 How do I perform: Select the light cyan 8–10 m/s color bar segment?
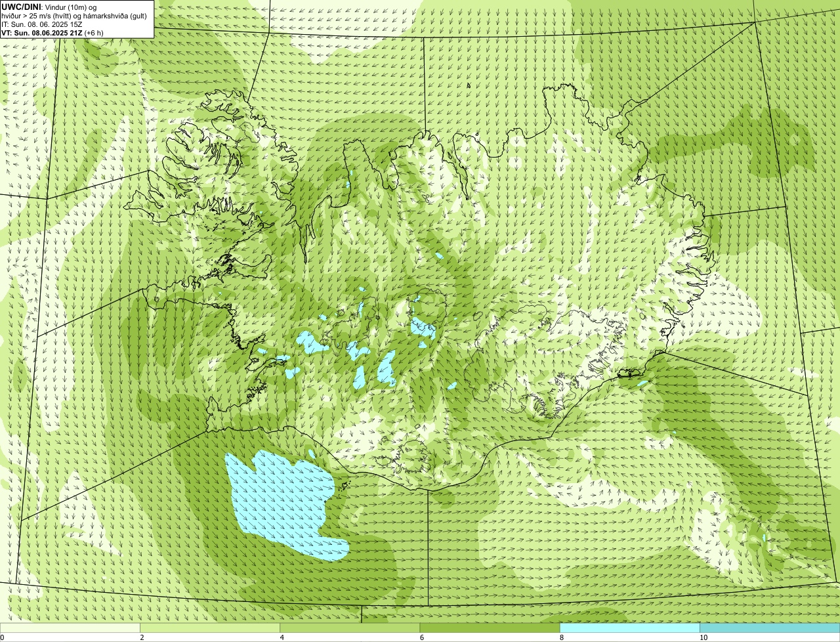[630, 628]
